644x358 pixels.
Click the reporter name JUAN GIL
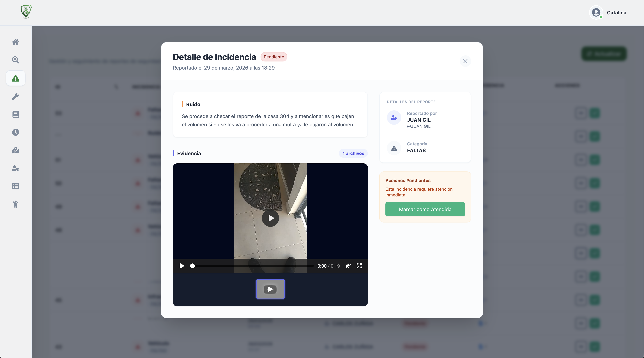(419, 120)
